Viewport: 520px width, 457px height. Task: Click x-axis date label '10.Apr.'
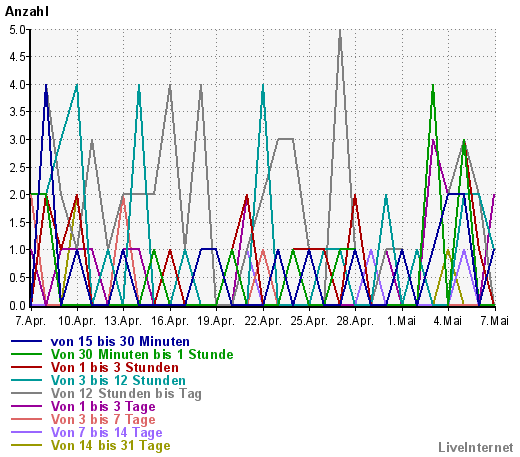(x=77, y=321)
